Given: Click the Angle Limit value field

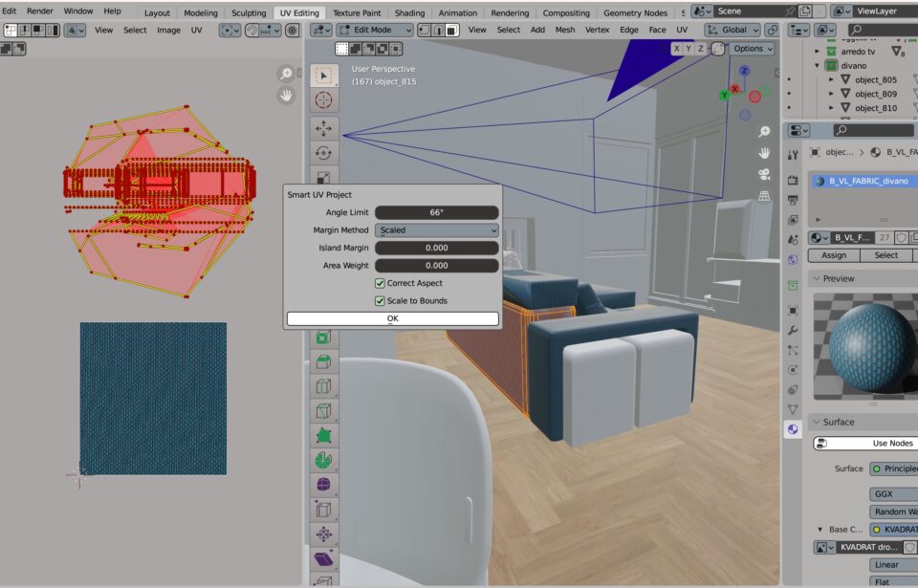Looking at the screenshot, I should click(436, 212).
